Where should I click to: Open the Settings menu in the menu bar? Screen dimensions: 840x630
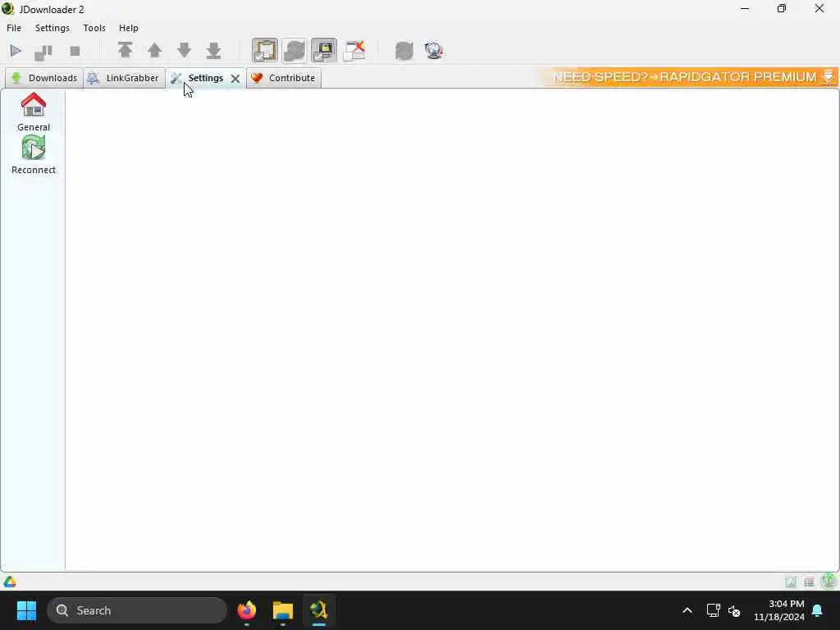[x=52, y=28]
